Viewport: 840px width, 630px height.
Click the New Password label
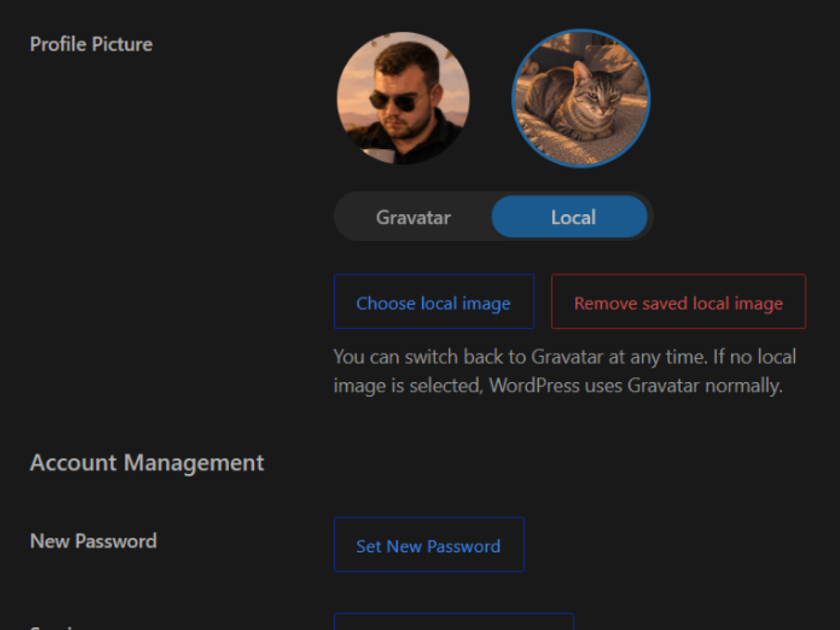pos(93,541)
